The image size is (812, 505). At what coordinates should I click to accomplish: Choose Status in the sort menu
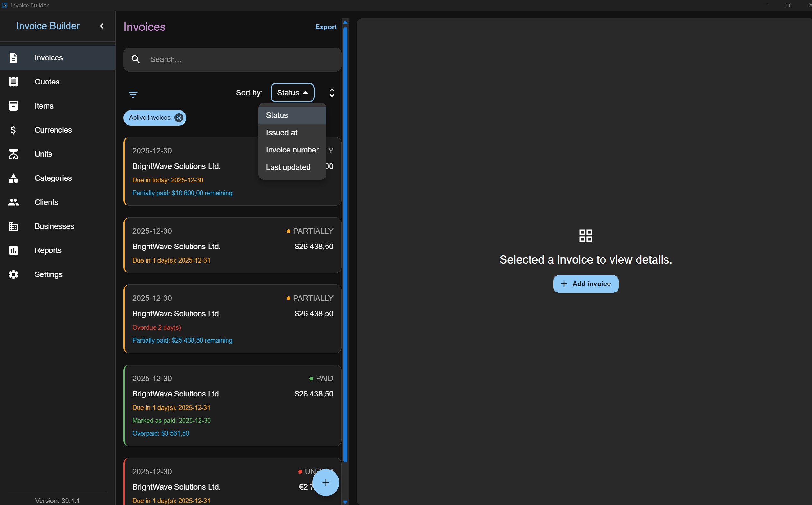tap(292, 115)
